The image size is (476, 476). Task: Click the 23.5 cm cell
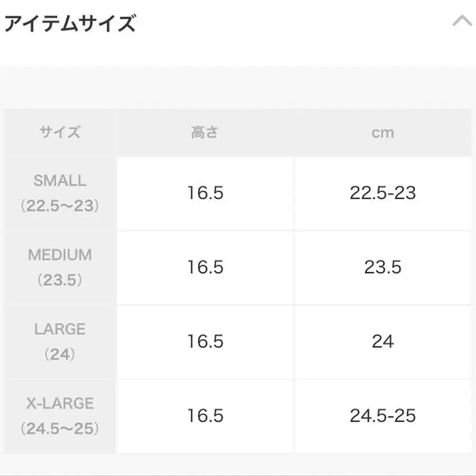point(382,267)
